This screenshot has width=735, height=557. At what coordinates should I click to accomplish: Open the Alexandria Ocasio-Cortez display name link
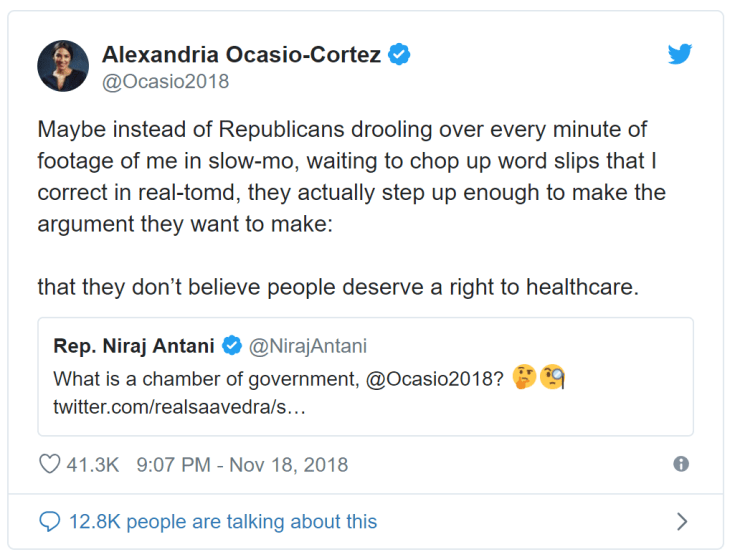(x=241, y=55)
